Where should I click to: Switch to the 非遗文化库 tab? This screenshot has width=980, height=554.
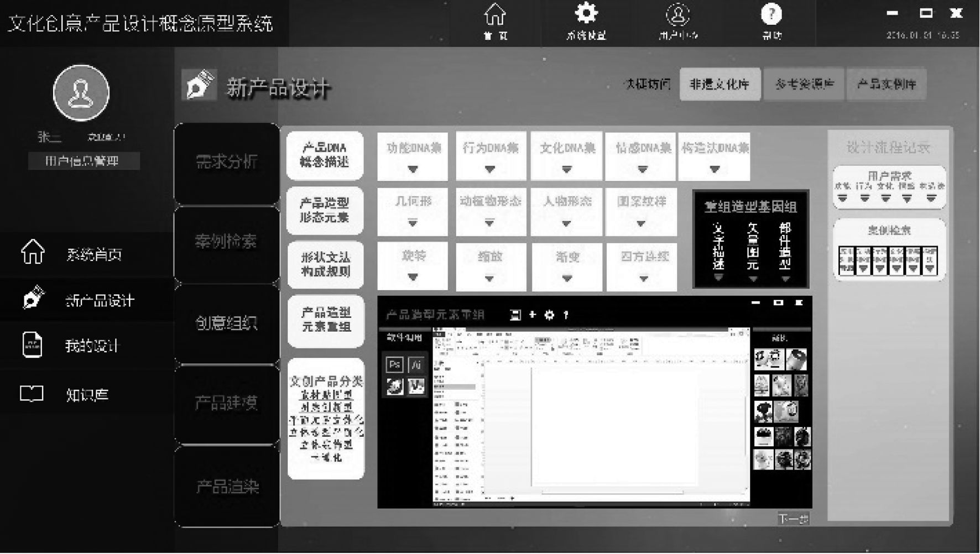tap(720, 84)
